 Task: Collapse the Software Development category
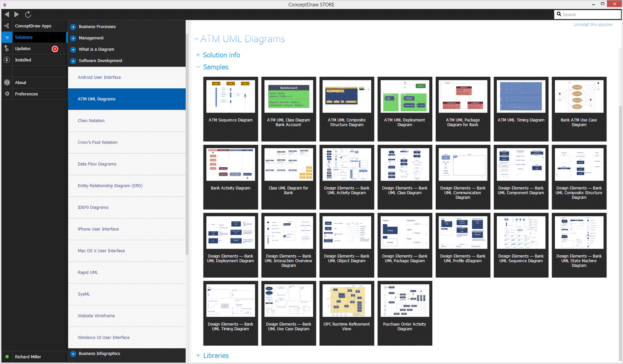point(73,61)
